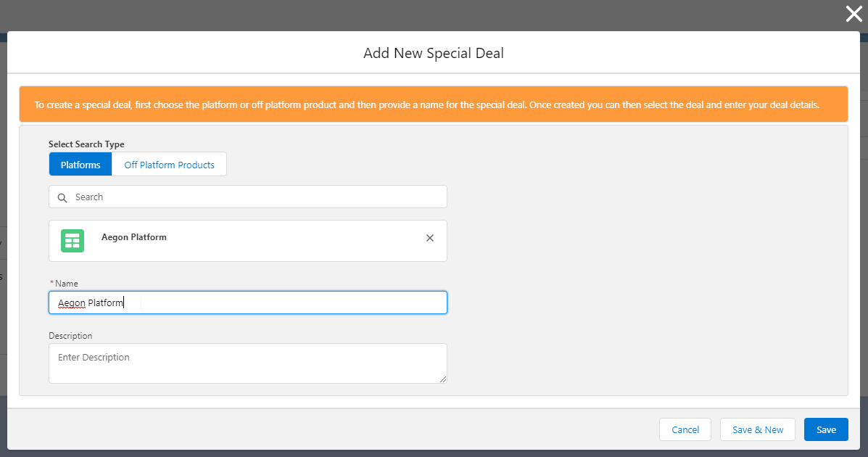Screen dimensions: 868x457
Task: Grab the Description box resize handle
Action: (443, 379)
